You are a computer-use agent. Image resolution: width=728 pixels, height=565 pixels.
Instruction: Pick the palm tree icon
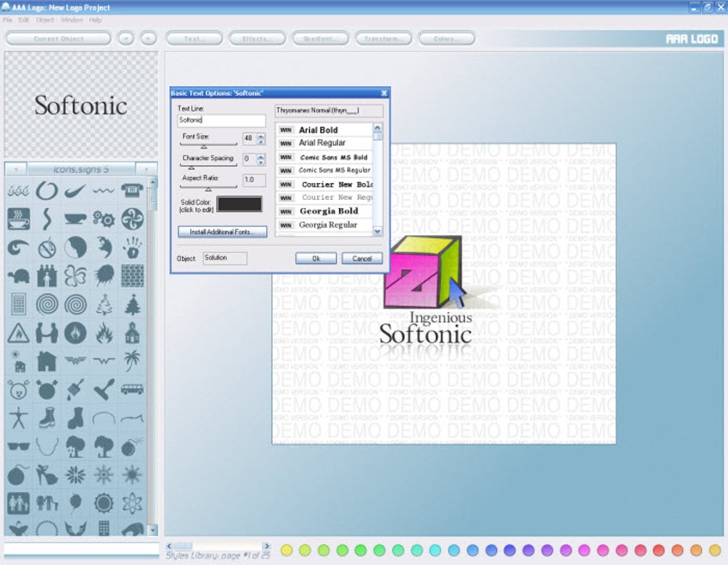132,361
